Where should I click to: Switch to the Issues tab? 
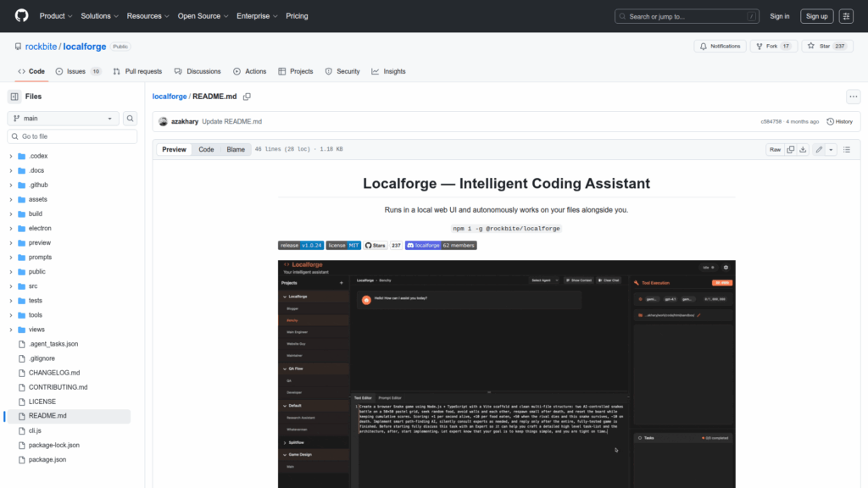click(x=79, y=71)
